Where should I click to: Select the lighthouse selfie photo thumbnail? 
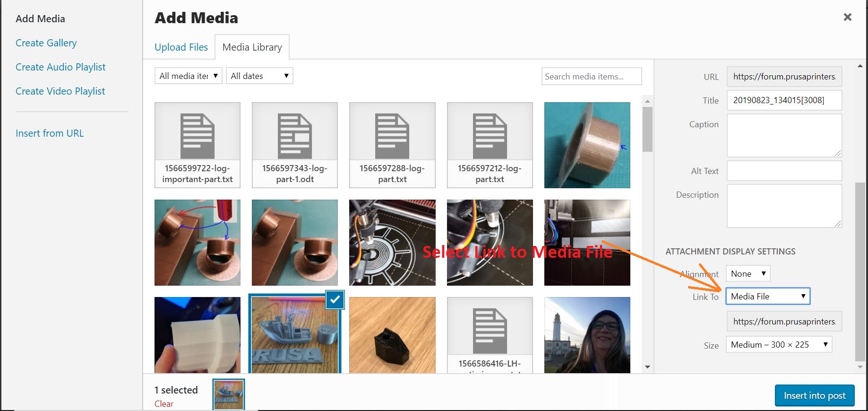click(x=587, y=335)
